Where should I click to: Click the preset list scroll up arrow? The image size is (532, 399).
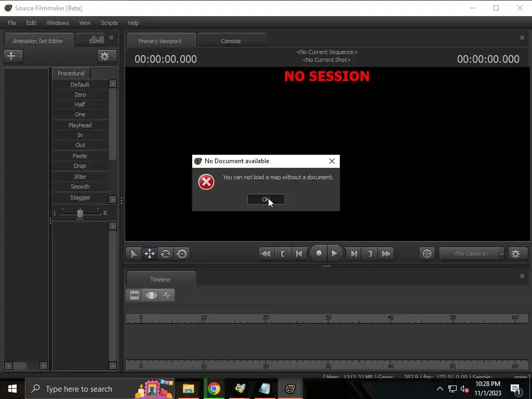(x=113, y=84)
